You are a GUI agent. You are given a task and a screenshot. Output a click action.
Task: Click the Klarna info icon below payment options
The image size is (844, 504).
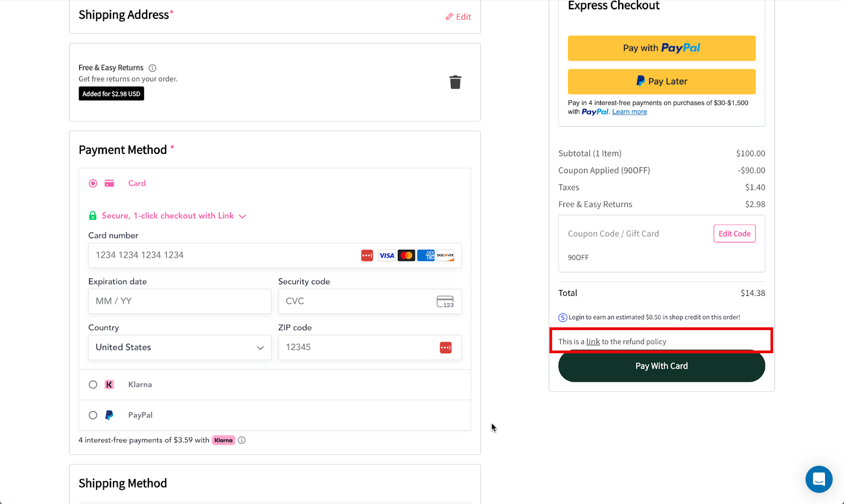(x=242, y=440)
